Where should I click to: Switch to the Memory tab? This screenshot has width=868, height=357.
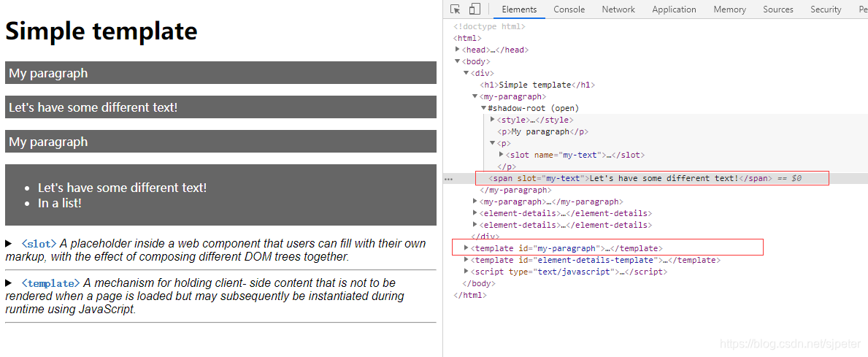tap(729, 9)
